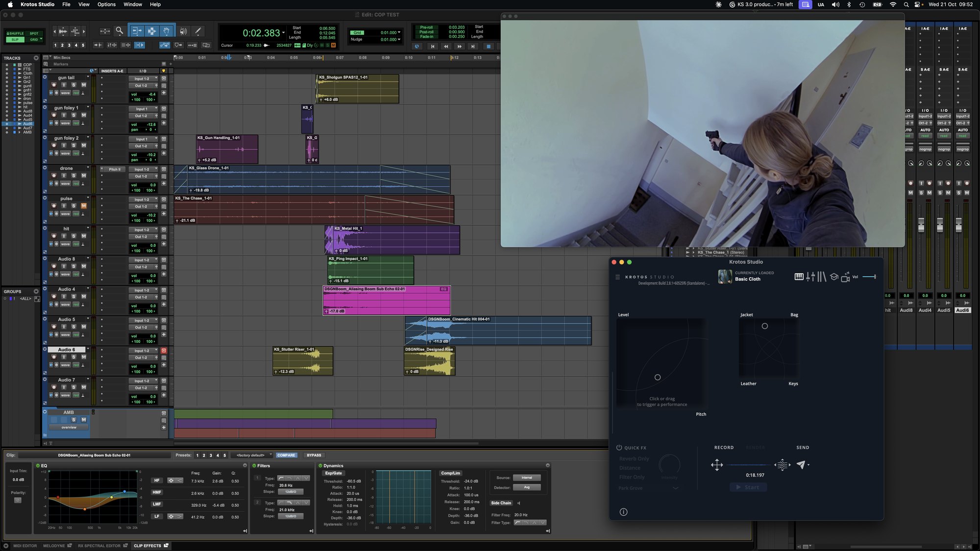Open the Options menu
Image resolution: width=980 pixels, height=551 pixels.
[106, 4]
